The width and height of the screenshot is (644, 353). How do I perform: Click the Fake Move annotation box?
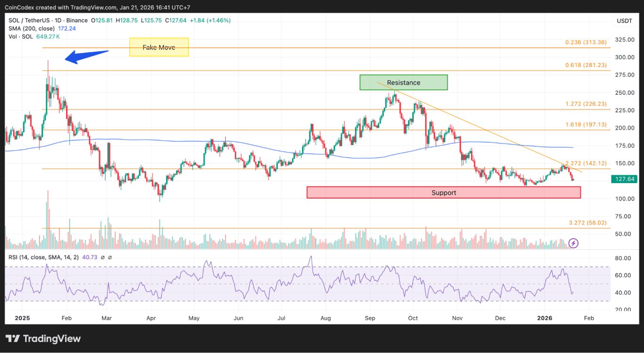pos(159,47)
